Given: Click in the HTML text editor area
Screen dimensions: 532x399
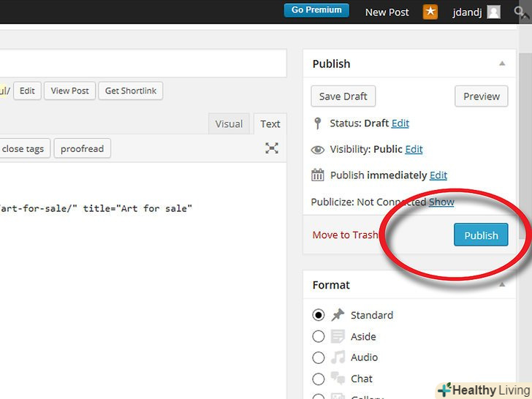Looking at the screenshot, I should point(142,281).
